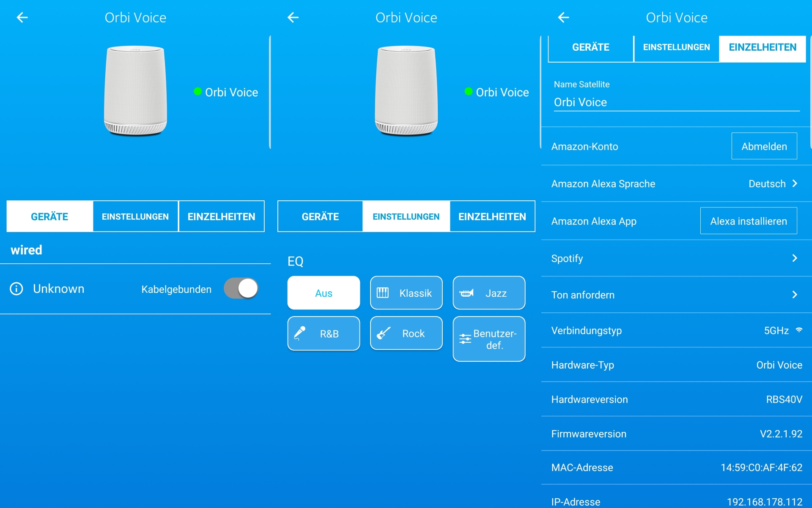This screenshot has width=812, height=508.
Task: Open Amazon Alexa Sprache language chevron
Action: tap(795, 183)
